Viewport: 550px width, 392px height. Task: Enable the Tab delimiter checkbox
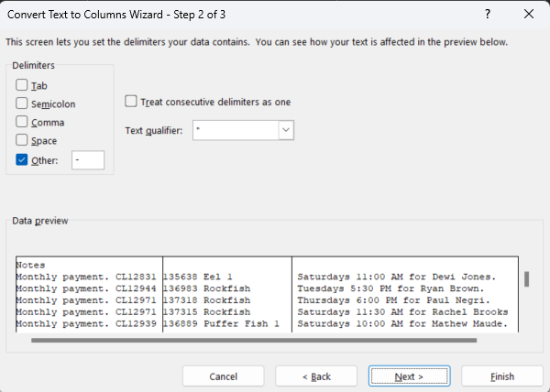tap(21, 85)
